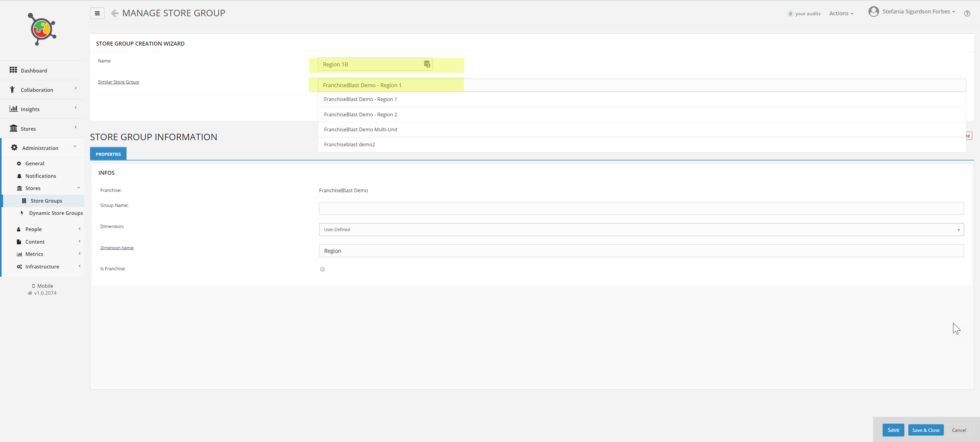The height and width of the screenshot is (442, 980).
Task: Click the hamburger menu toggle button
Action: pos(97,13)
